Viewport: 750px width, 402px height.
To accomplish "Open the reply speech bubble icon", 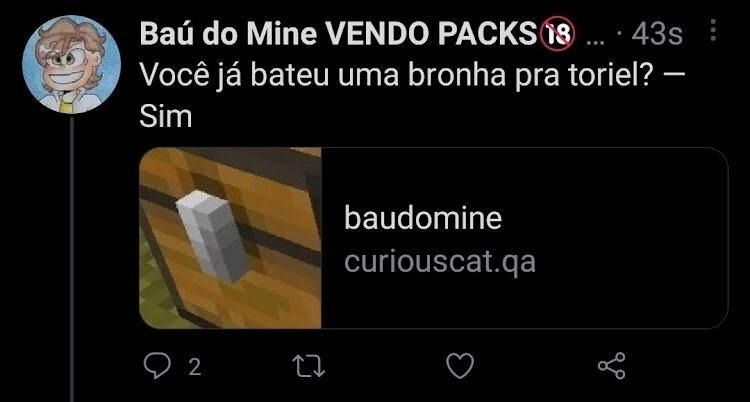I will click(x=157, y=367).
